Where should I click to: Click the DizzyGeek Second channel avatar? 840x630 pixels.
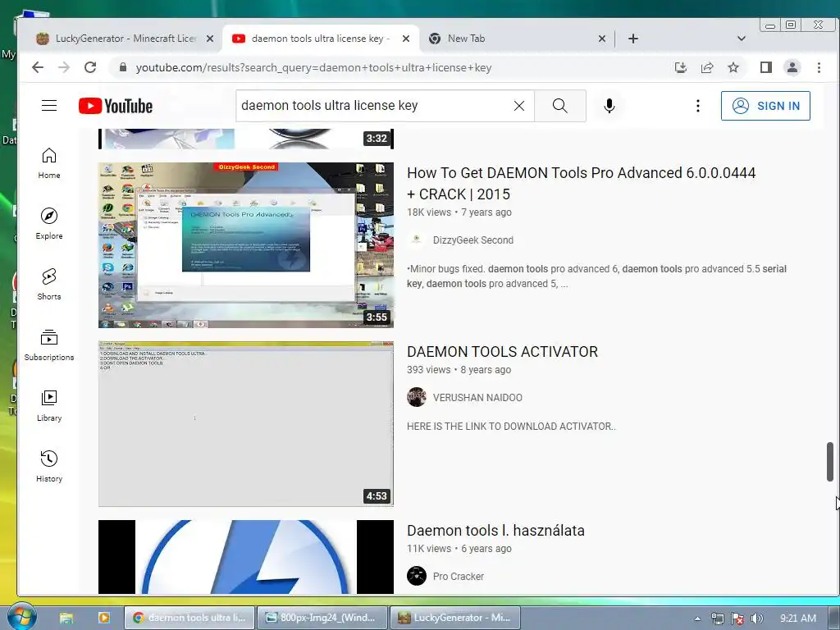pos(416,240)
